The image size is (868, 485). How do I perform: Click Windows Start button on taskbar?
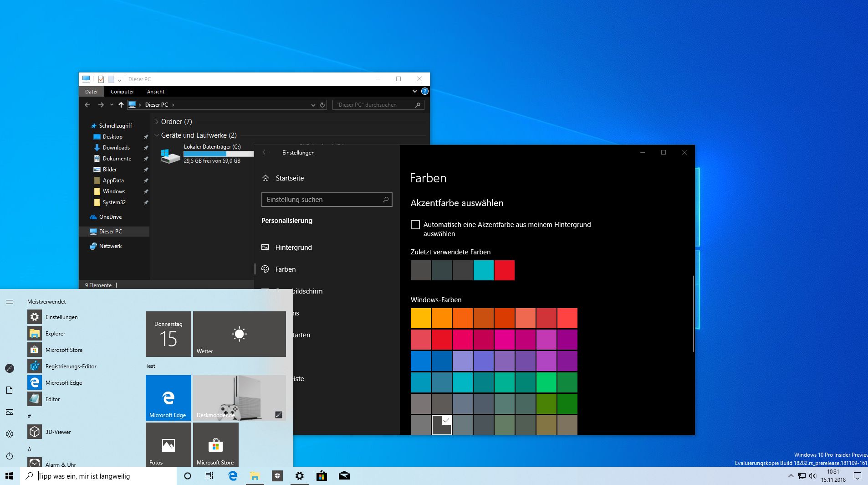click(10, 476)
